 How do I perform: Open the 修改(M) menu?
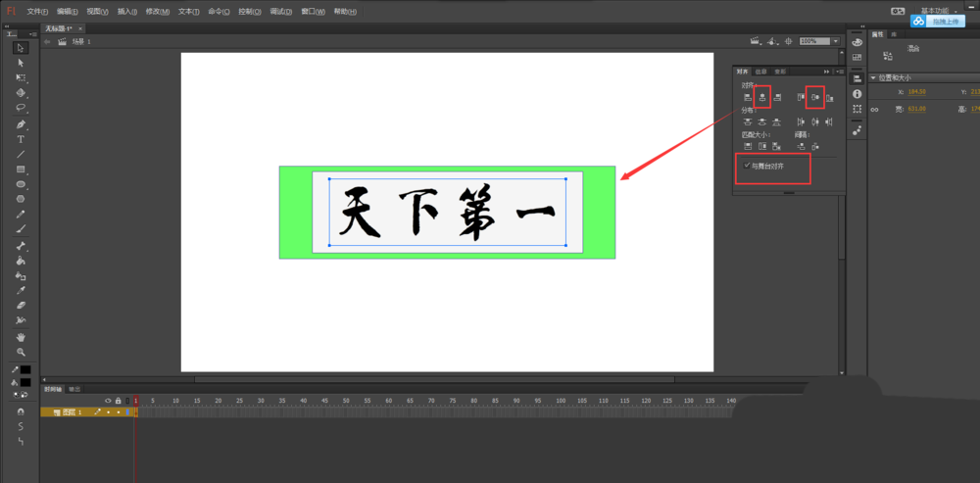(158, 12)
